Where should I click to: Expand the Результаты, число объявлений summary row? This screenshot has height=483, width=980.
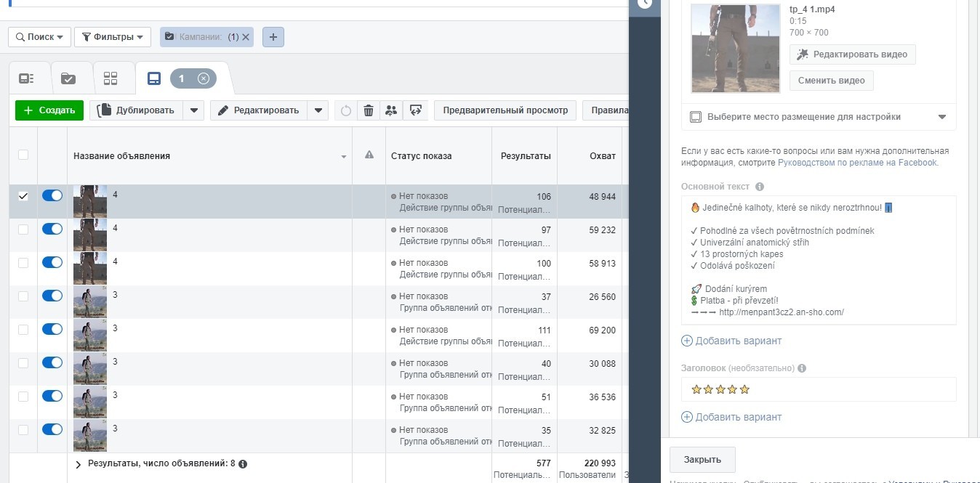(x=79, y=464)
